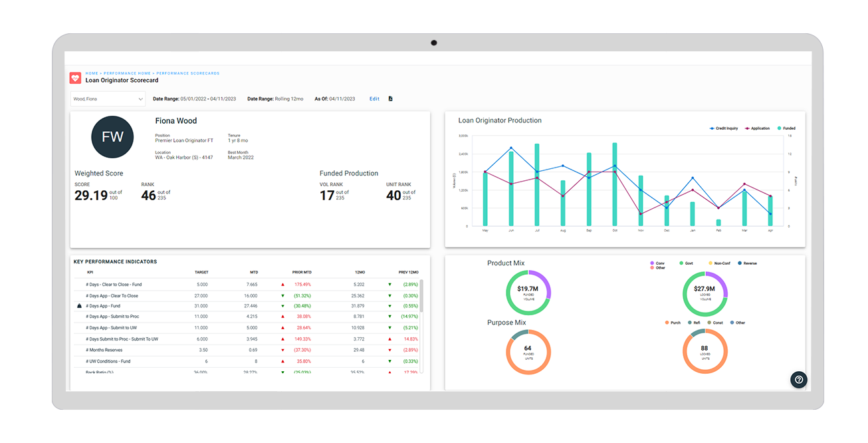The height and width of the screenshot is (443, 868).
Task: Export the scorecard using the PDF icon
Action: point(391,99)
